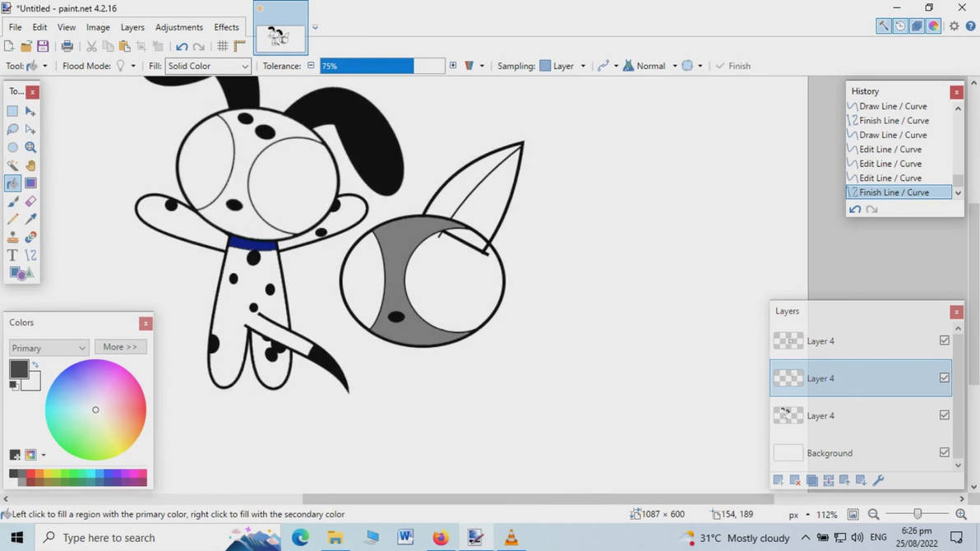Screen dimensions: 980x551
Task: Click Print icon in toolbar
Action: [67, 46]
